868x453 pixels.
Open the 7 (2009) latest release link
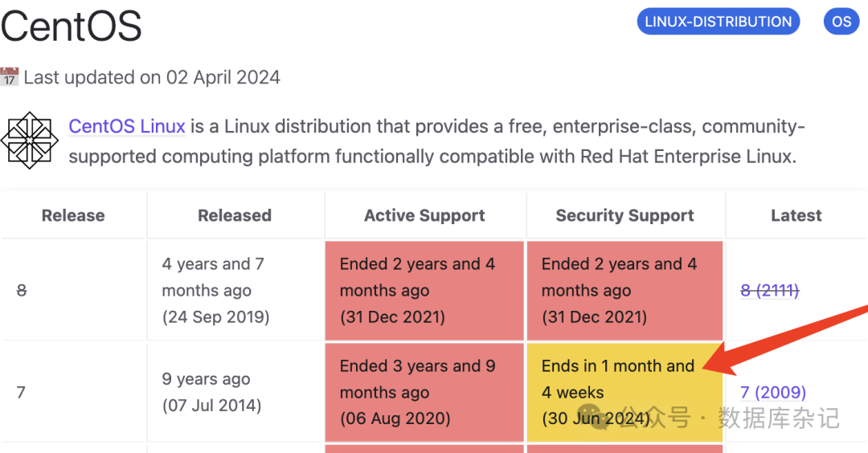(772, 392)
